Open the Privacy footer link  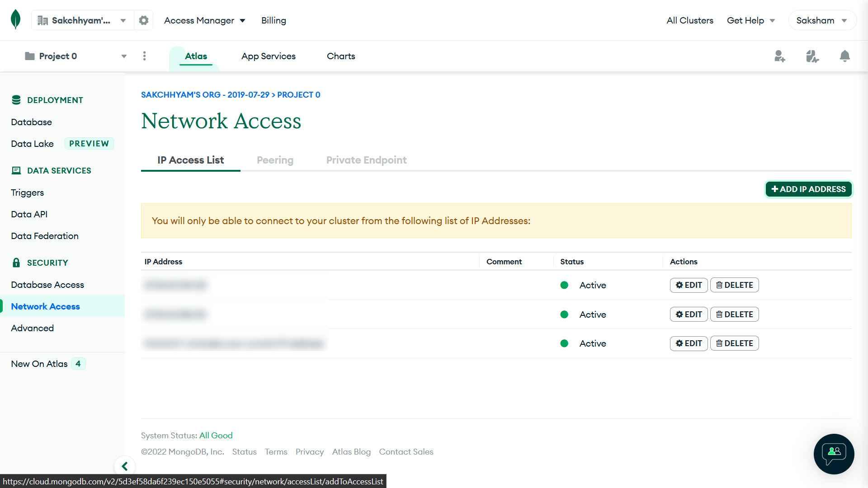(310, 452)
